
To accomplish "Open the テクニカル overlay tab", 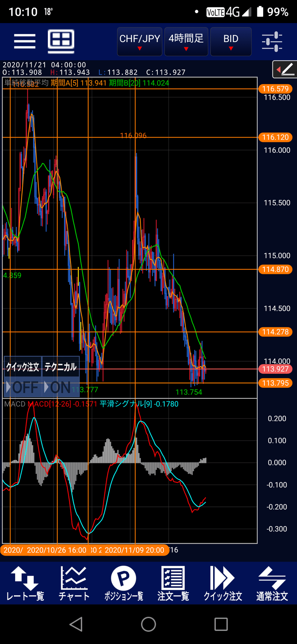I will (x=61, y=367).
